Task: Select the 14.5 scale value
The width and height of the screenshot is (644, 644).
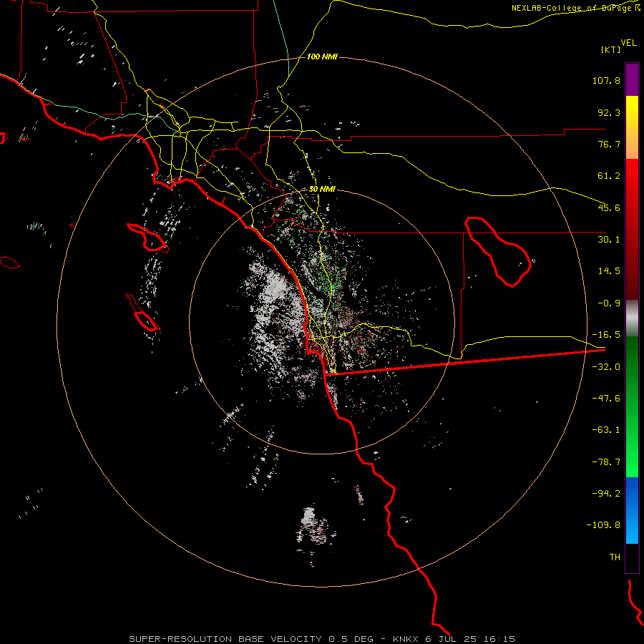Action: [x=609, y=271]
